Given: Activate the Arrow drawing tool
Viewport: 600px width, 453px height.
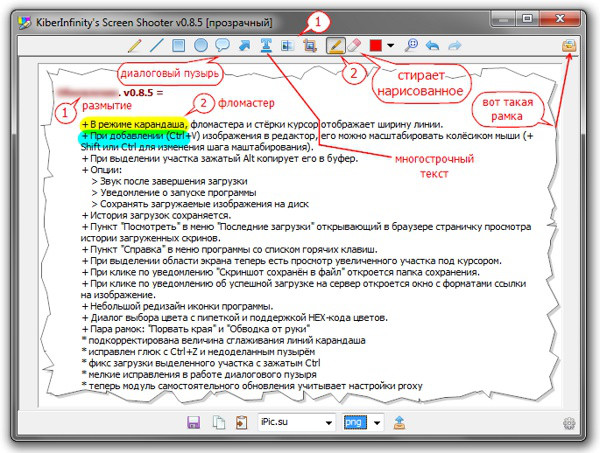Looking at the screenshot, I should (244, 46).
